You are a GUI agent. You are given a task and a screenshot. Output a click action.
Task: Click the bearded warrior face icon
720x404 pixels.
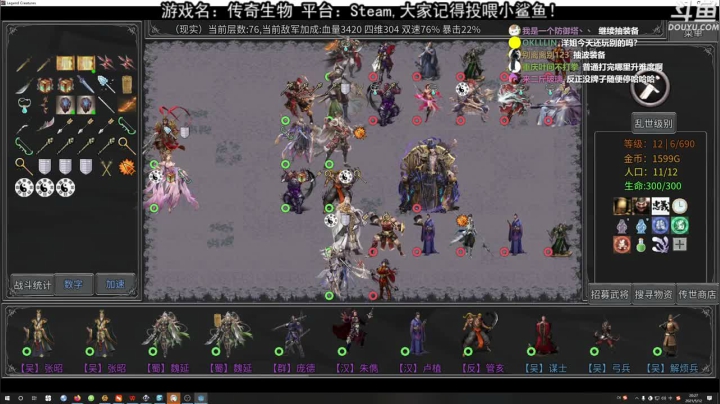641,206
